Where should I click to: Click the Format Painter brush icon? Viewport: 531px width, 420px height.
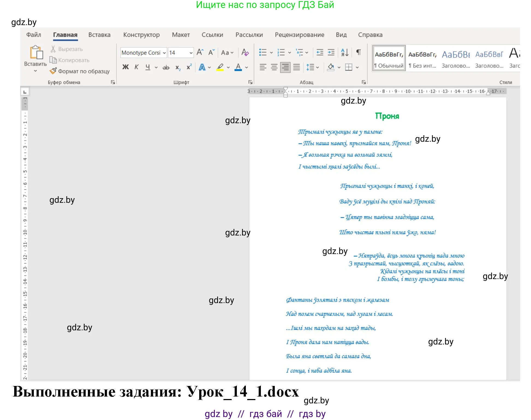pyautogui.click(x=53, y=71)
